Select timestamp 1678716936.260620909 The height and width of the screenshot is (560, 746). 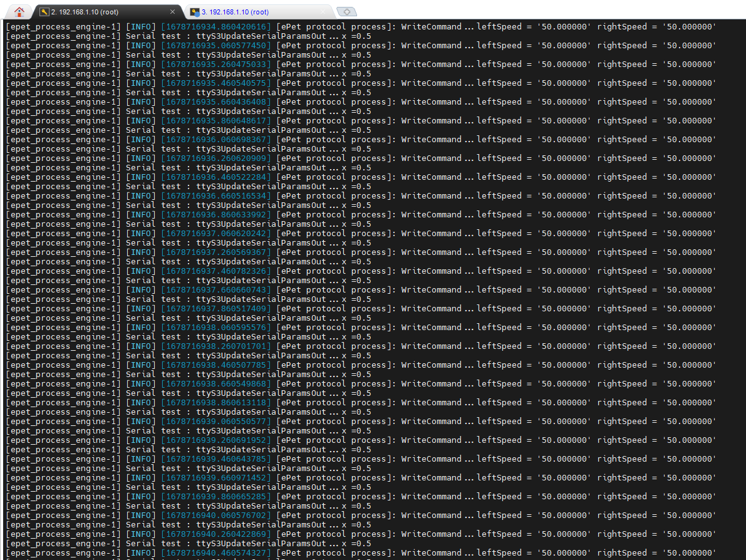(x=216, y=158)
